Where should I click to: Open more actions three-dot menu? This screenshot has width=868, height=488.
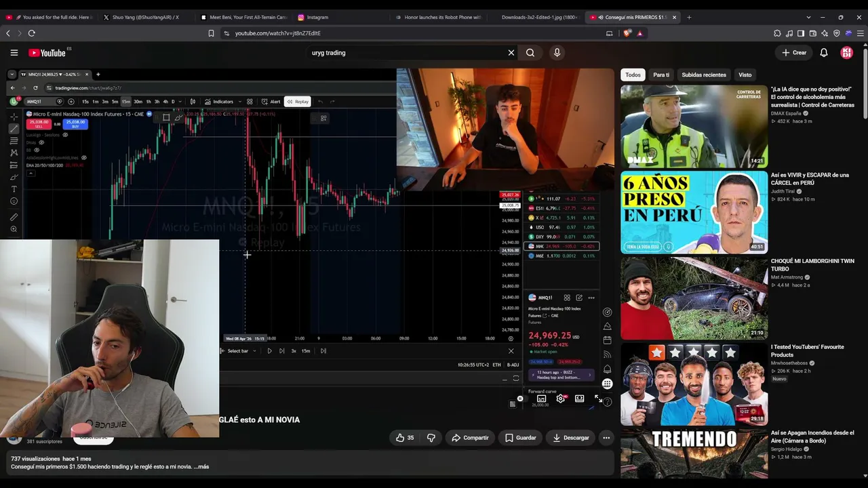606,438
